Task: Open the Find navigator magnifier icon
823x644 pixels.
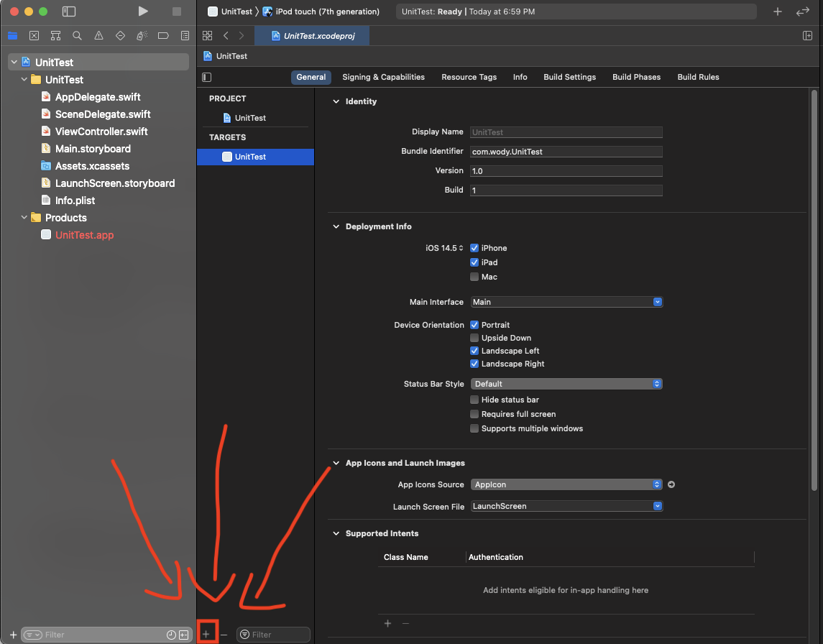Action: click(77, 36)
